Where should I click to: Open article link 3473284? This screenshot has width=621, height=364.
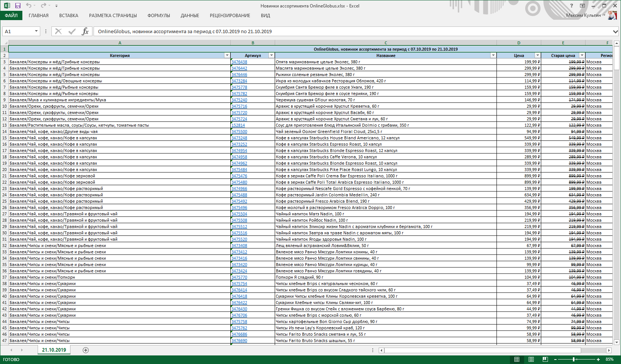[239, 81]
